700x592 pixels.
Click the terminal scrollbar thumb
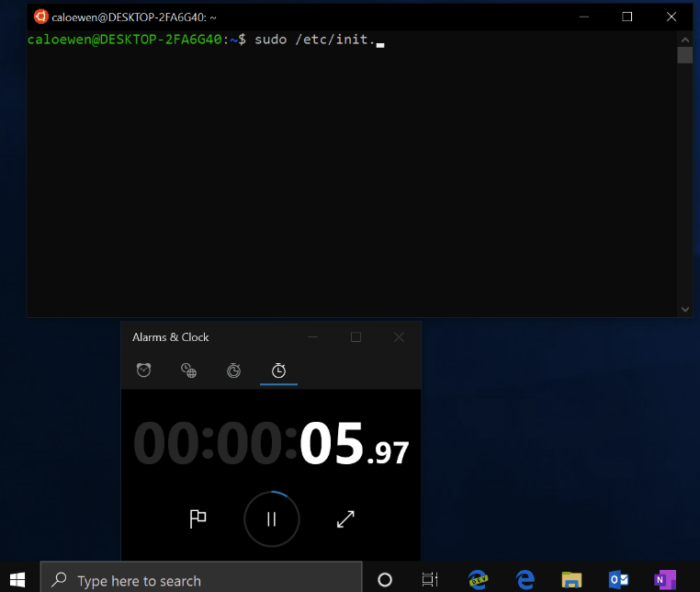(x=684, y=55)
